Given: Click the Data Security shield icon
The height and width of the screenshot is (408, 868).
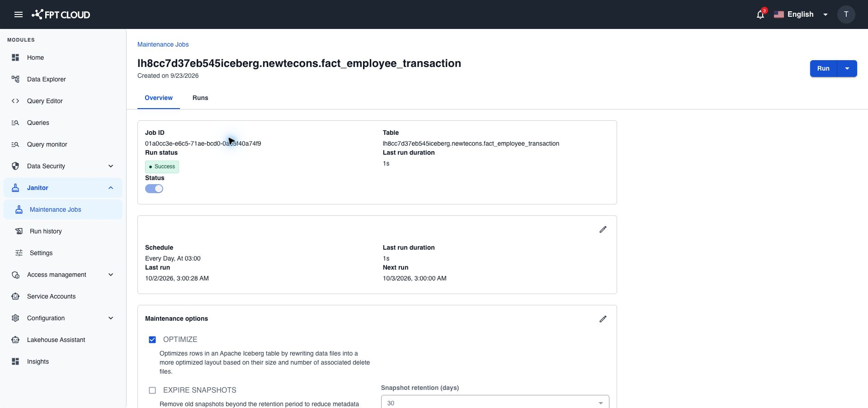Looking at the screenshot, I should coord(15,166).
